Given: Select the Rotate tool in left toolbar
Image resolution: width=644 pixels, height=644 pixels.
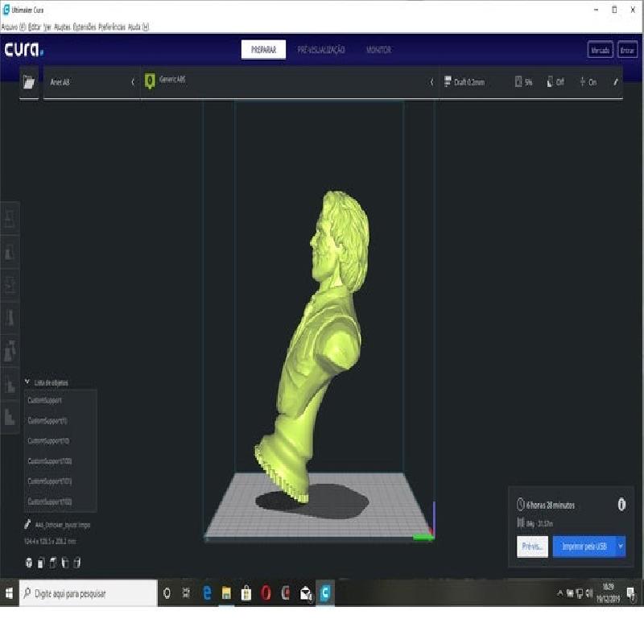Looking at the screenshot, I should 10,285.
